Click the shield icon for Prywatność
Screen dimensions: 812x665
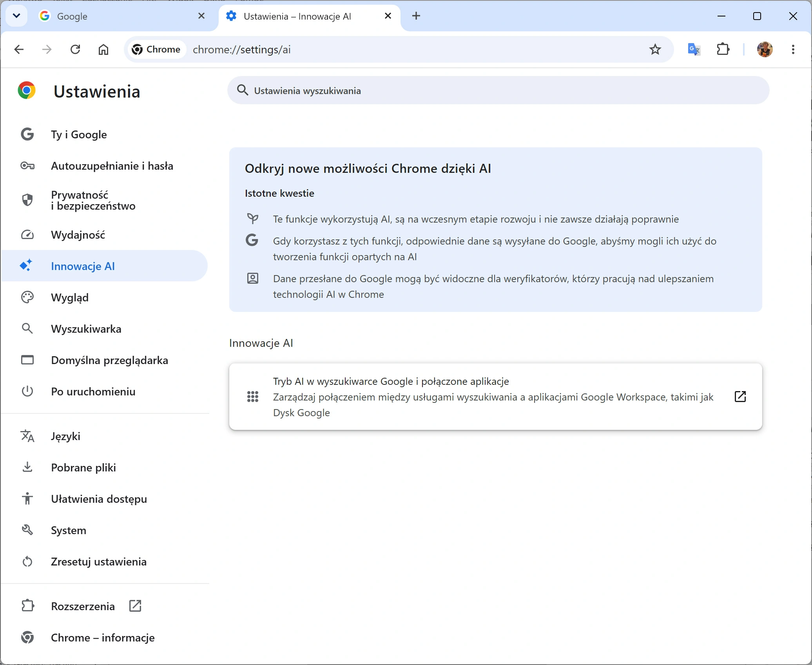point(27,200)
